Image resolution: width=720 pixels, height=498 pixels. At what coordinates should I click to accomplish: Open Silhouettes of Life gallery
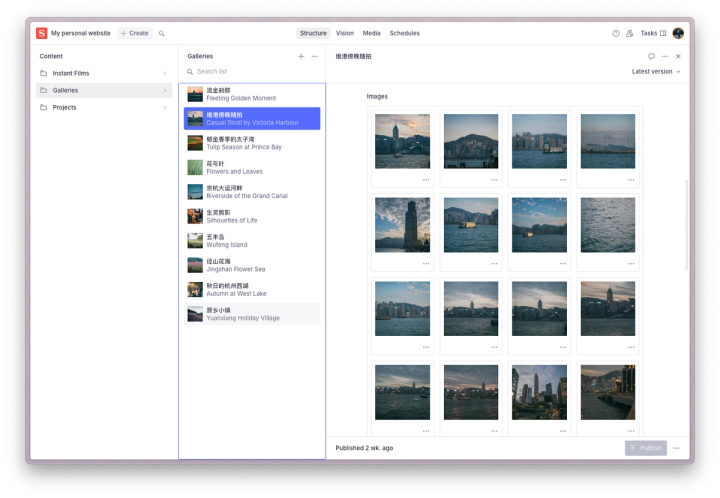(x=252, y=216)
